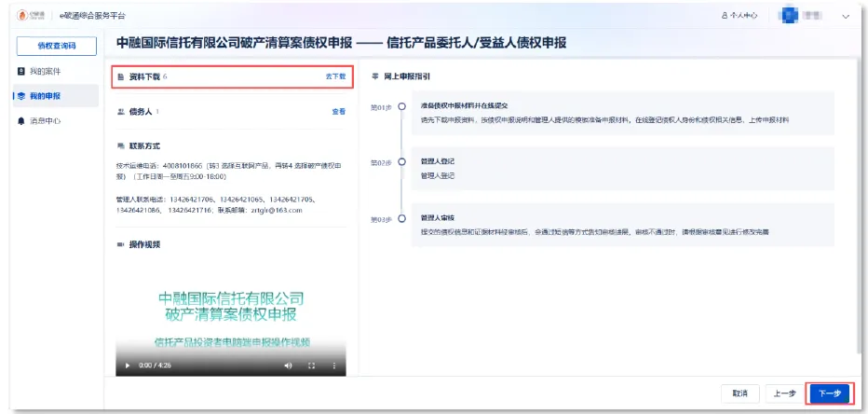868x414 pixels.
Task: Click the 下一步 button
Action: (x=830, y=393)
